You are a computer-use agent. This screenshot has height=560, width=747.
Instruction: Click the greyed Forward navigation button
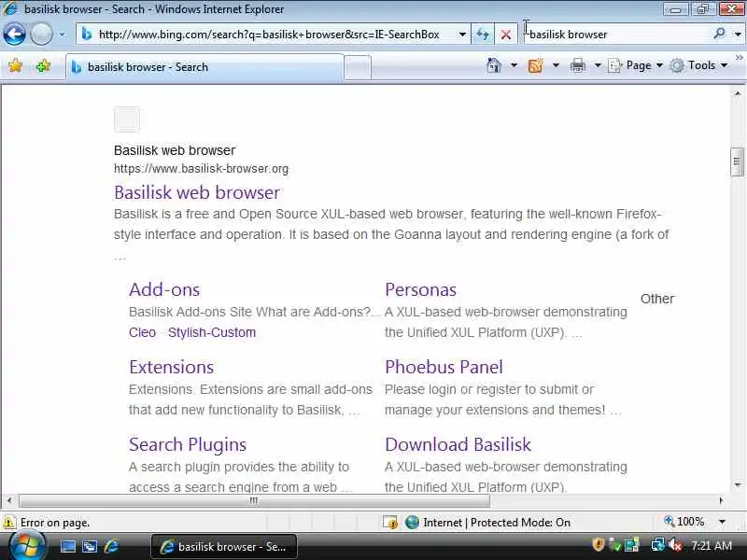(x=41, y=35)
